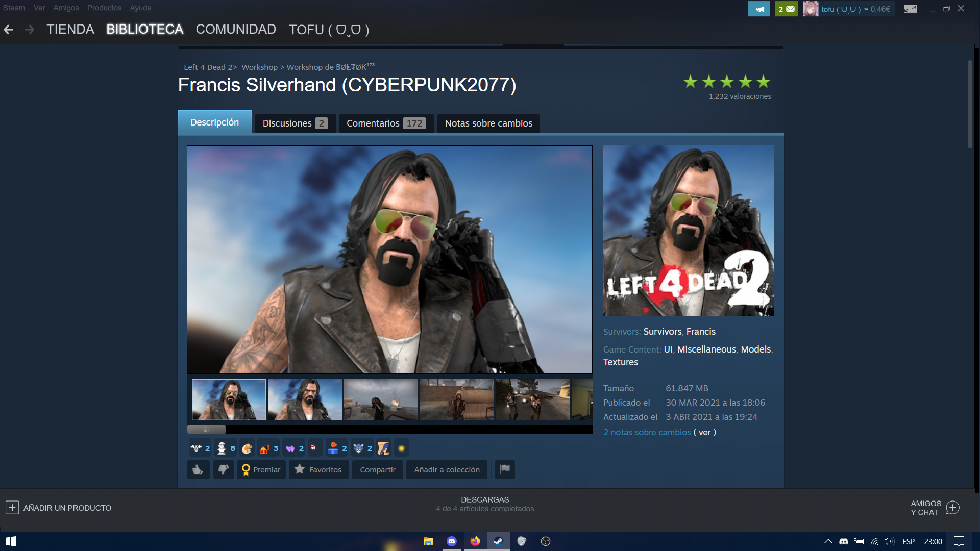Show hidden system tray icons
The height and width of the screenshot is (551, 980).
coord(828,541)
